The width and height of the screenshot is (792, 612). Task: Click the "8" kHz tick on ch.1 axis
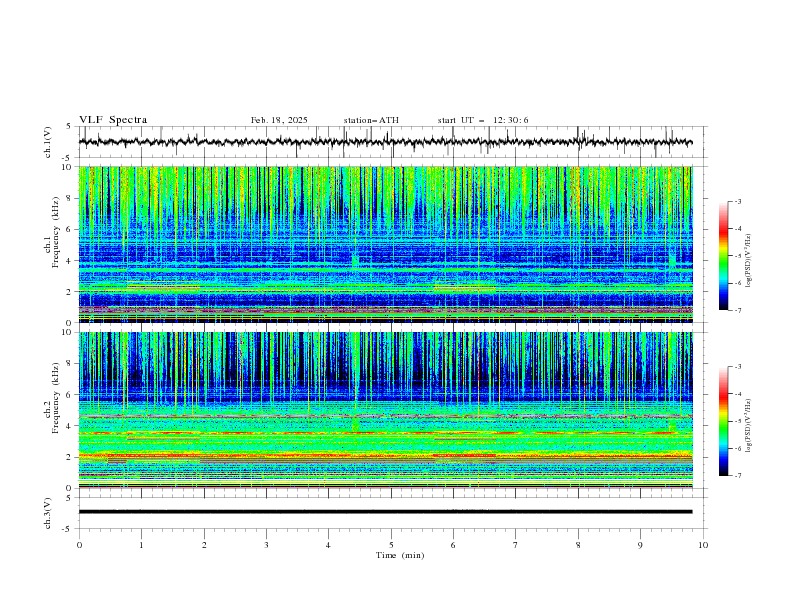click(71, 198)
